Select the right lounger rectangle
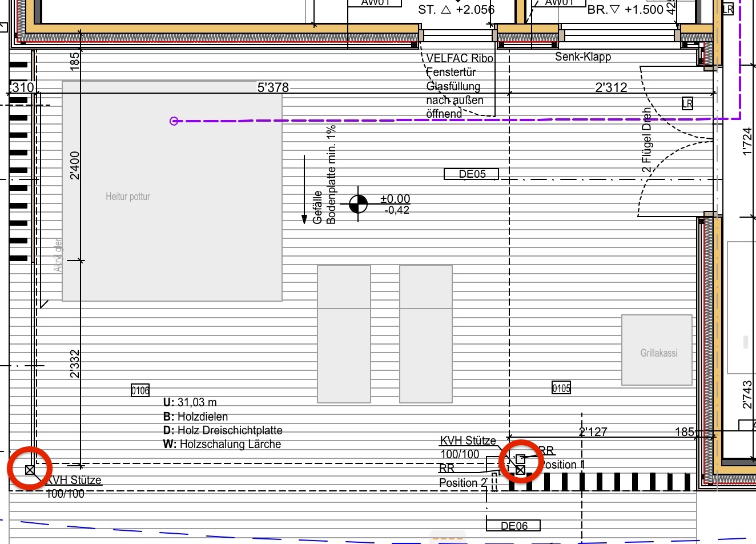The image size is (756, 544). click(x=426, y=334)
